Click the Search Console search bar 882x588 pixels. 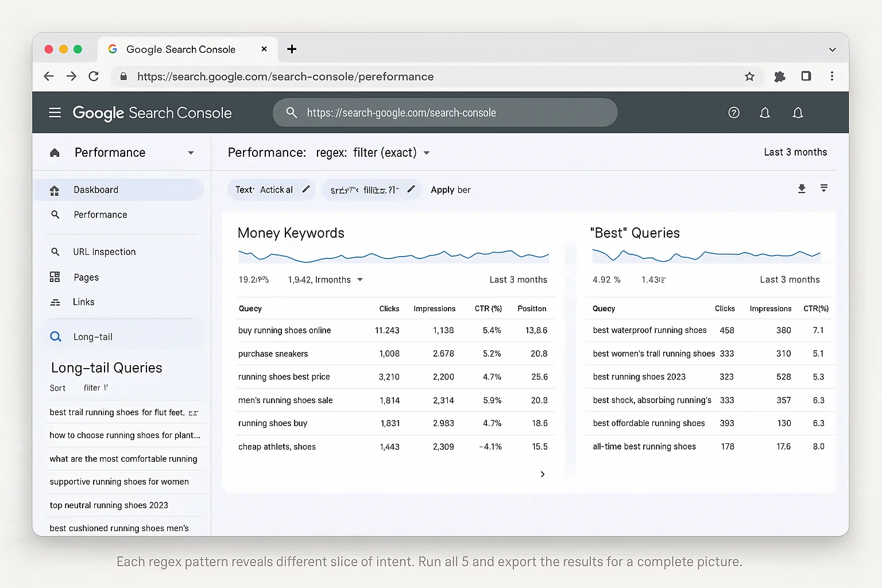(x=445, y=113)
